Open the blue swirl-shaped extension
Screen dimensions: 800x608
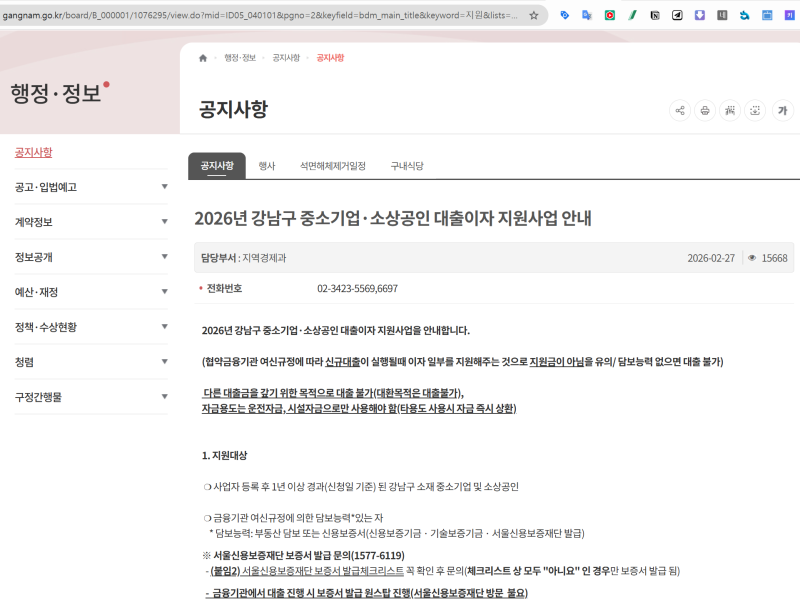(744, 15)
